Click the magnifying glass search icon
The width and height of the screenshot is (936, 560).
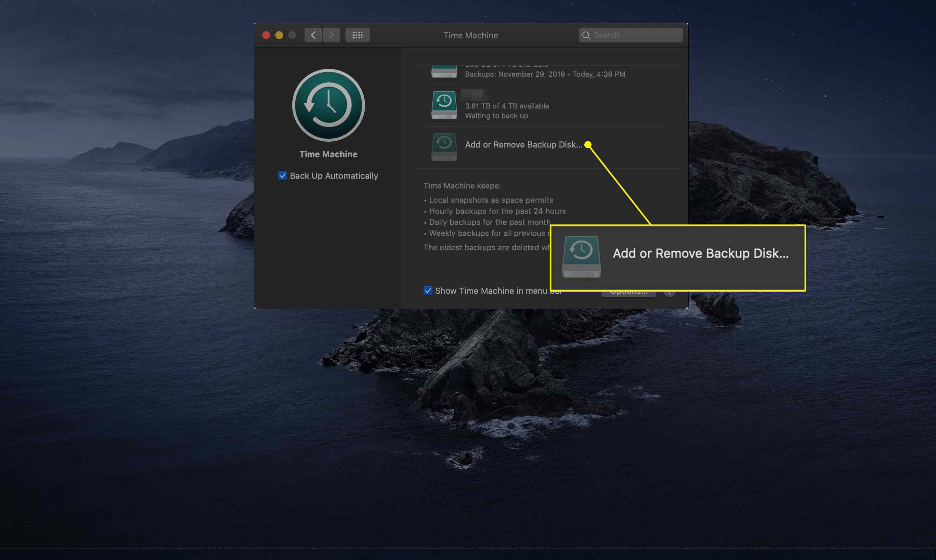click(x=586, y=35)
